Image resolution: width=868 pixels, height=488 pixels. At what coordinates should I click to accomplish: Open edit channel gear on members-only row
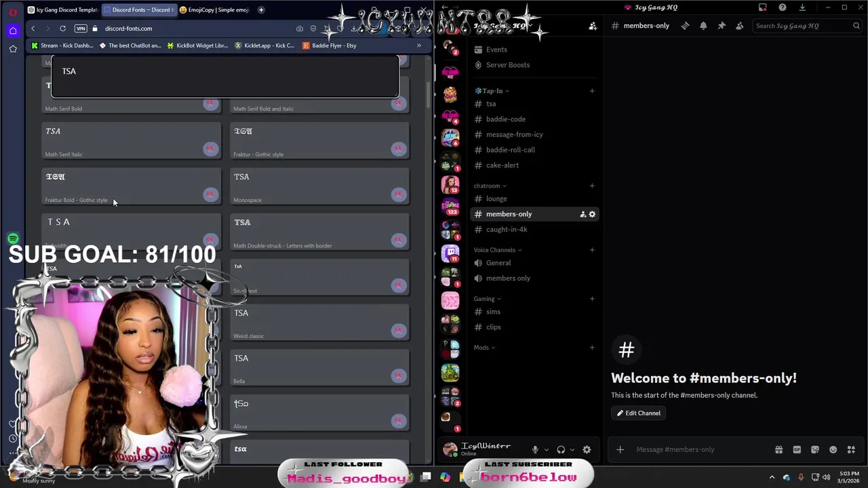pyautogui.click(x=592, y=214)
